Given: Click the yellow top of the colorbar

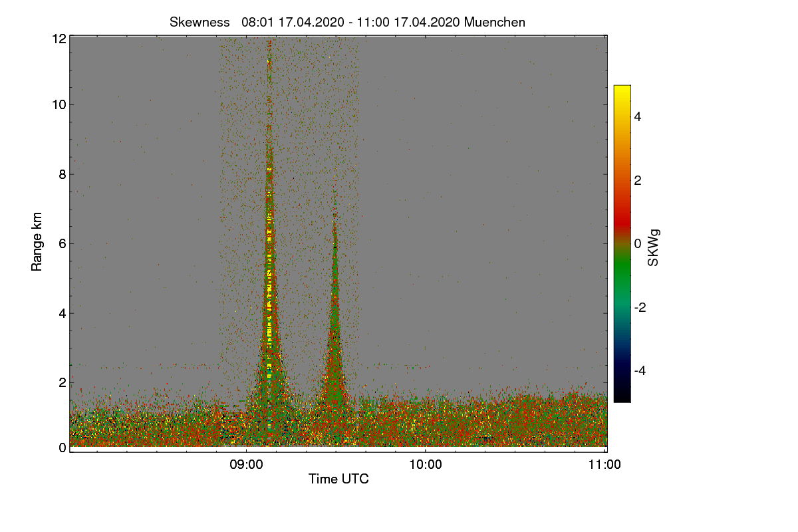Looking at the screenshot, I should click(622, 90).
